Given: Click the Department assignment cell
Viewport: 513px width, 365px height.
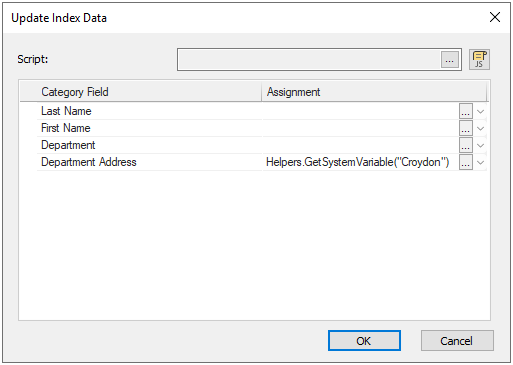Looking at the screenshot, I should [361, 145].
